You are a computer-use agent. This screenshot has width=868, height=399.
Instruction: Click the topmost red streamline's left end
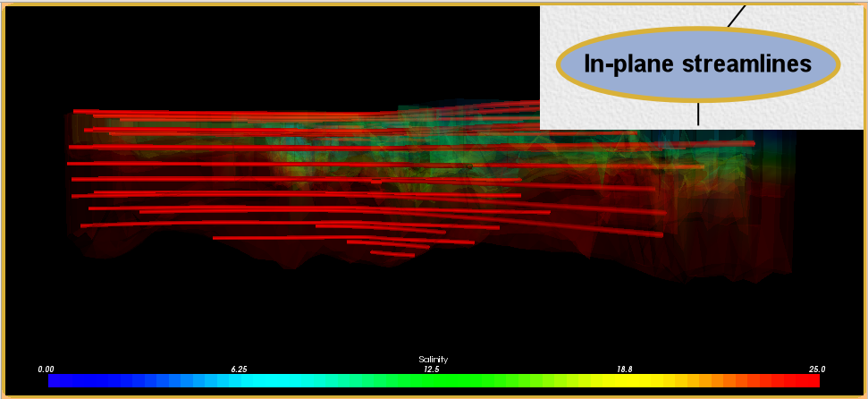pyautogui.click(x=78, y=111)
